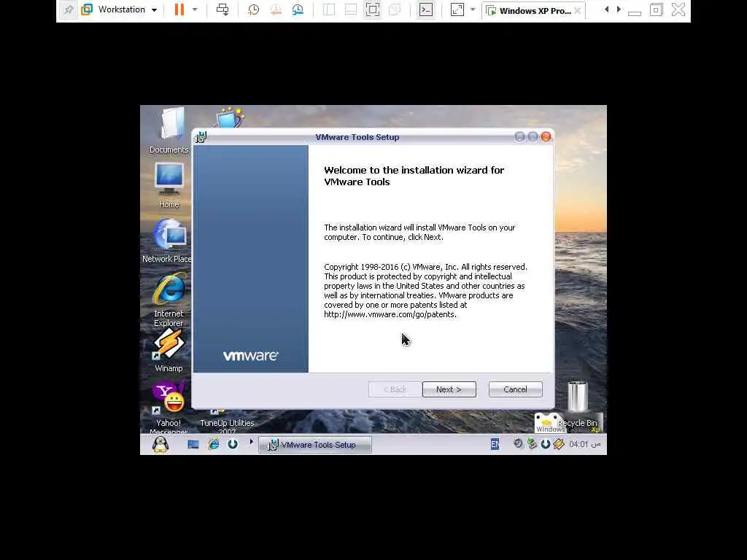Click the EN language indicator
This screenshot has height=560, width=747.
pyautogui.click(x=495, y=444)
